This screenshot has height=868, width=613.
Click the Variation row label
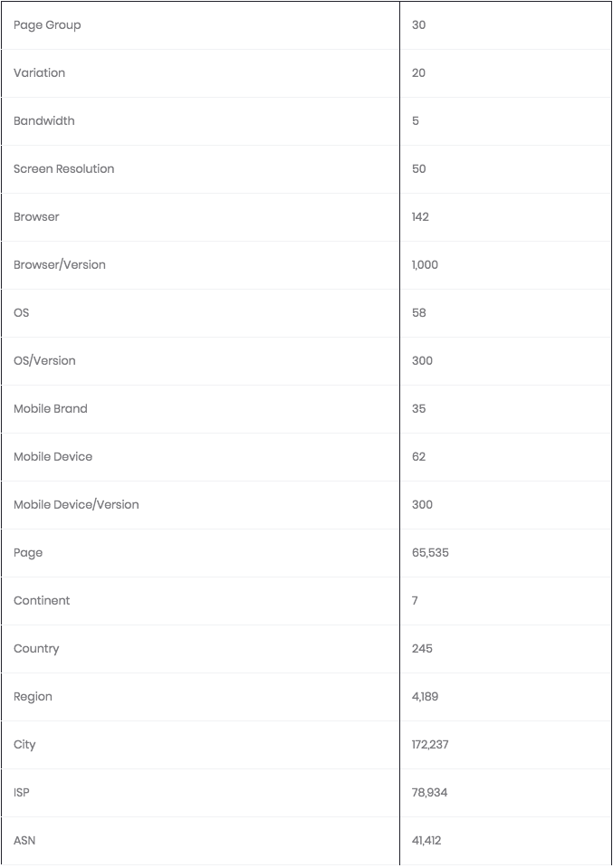point(39,73)
